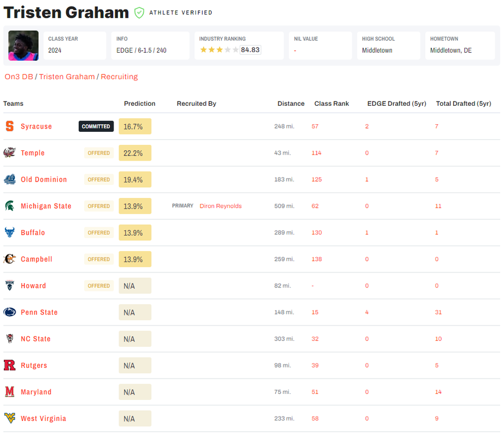Click Old Dominion 19.4% prediction value
Screen dimensions: 504x434
pos(135,180)
